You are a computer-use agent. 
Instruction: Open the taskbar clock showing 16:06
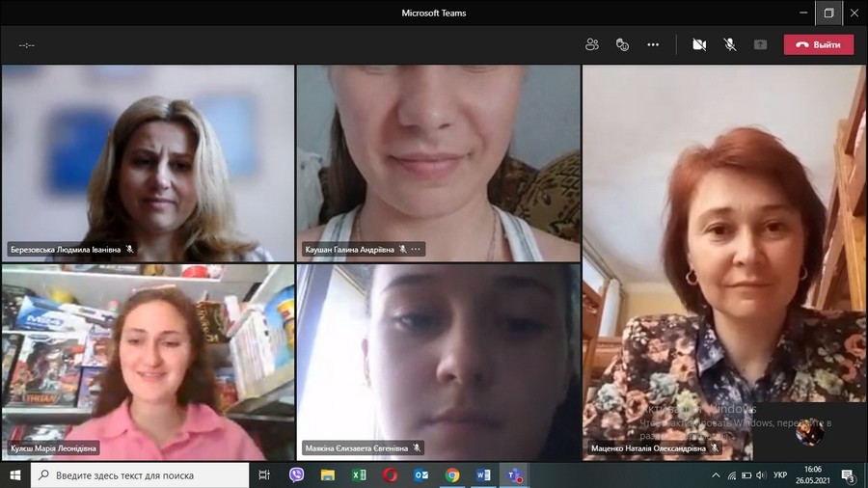point(813,475)
